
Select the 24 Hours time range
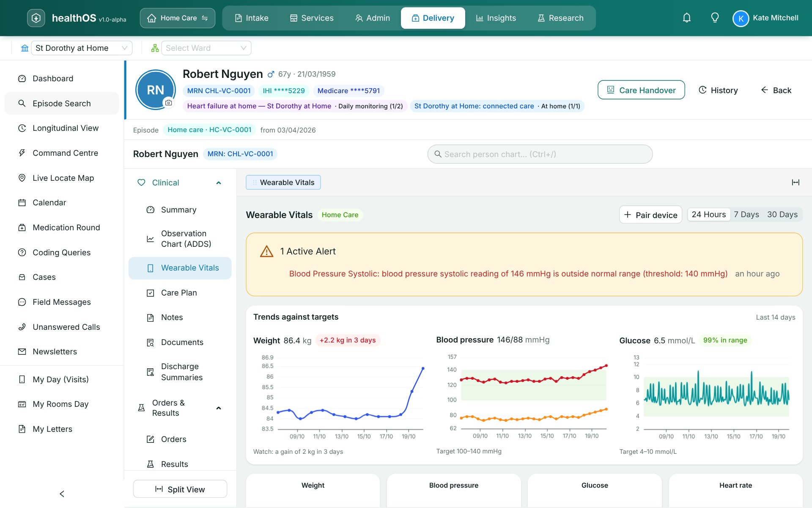pos(709,215)
